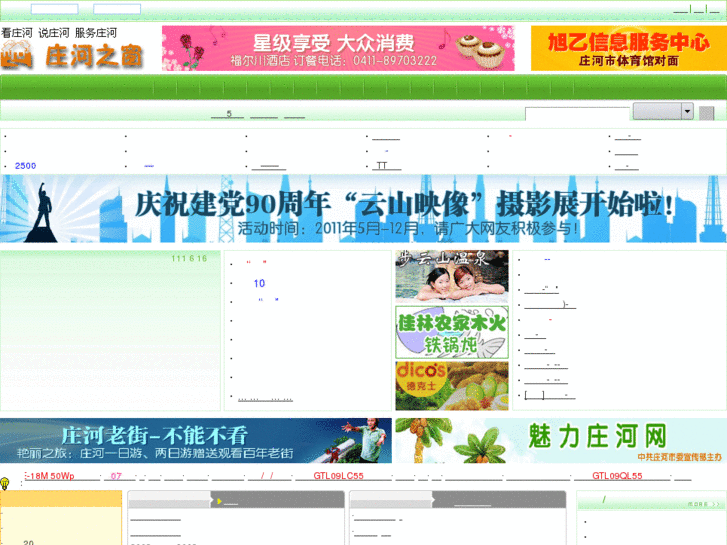Click the blue 2500 link
Screen dimensions: 727x545
pos(26,166)
